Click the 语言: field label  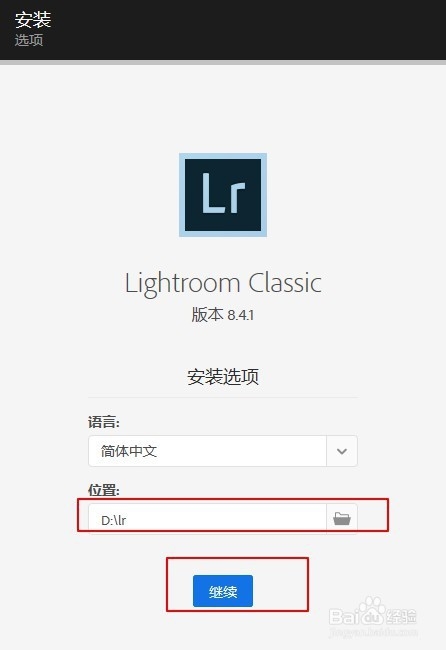104,422
